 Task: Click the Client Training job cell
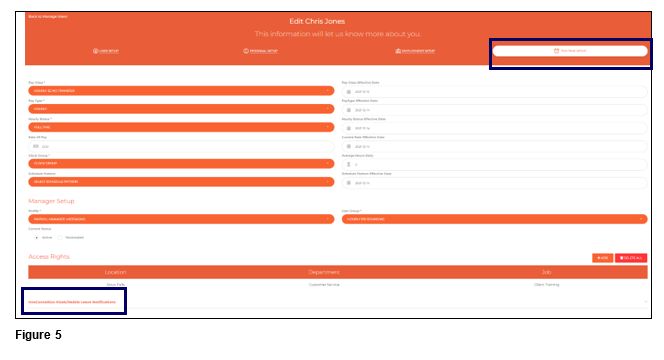point(546,285)
